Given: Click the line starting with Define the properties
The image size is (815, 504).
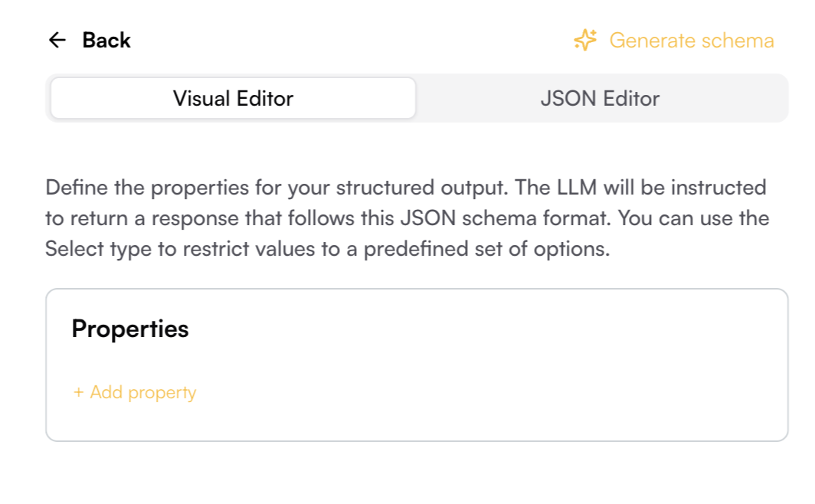Looking at the screenshot, I should pos(406,188).
